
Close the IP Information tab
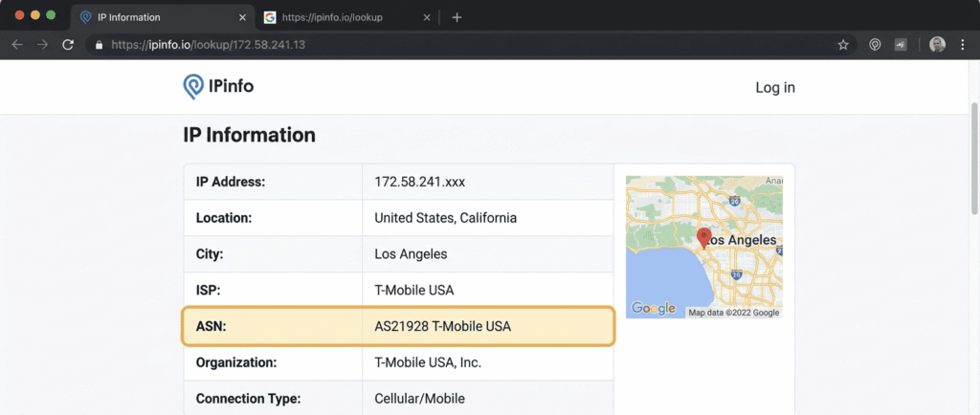coord(242,17)
